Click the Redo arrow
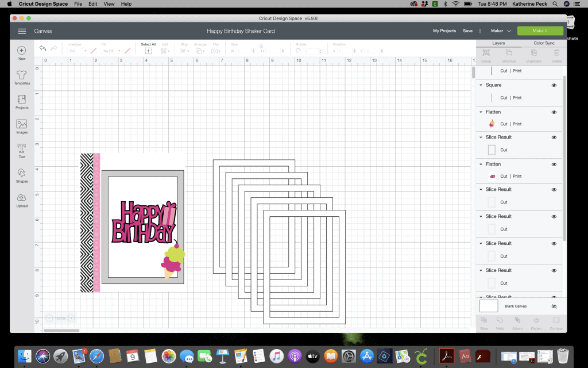 tap(53, 48)
